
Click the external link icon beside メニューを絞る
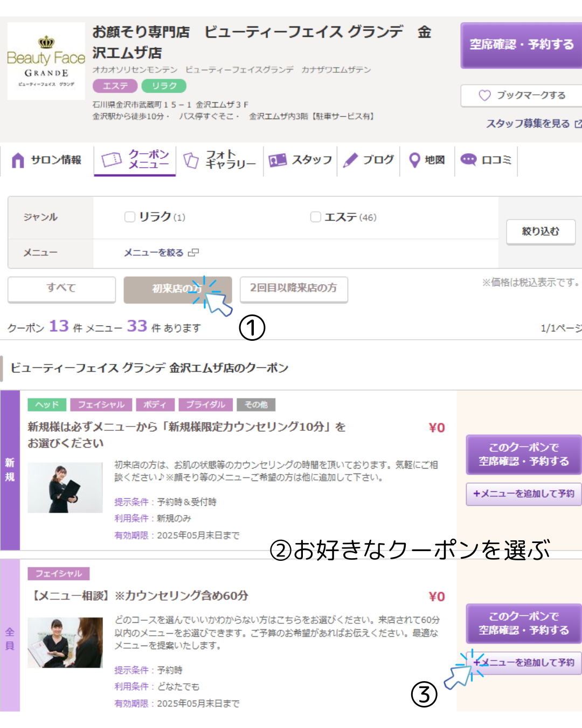(193, 252)
